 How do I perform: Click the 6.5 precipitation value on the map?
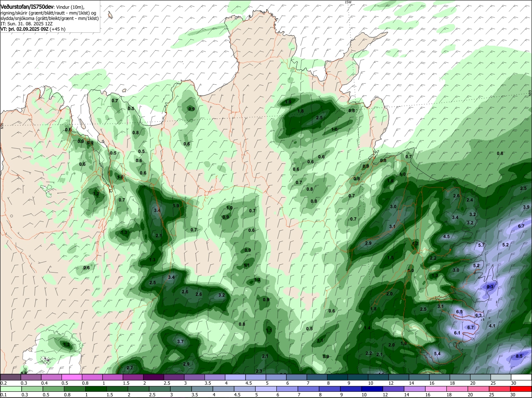tap(459, 312)
